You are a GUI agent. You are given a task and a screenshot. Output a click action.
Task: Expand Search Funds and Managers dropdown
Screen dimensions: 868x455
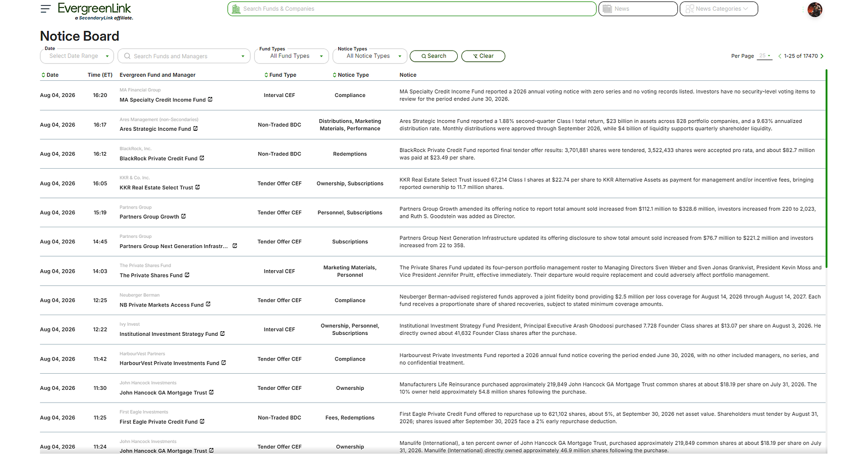[x=243, y=56]
